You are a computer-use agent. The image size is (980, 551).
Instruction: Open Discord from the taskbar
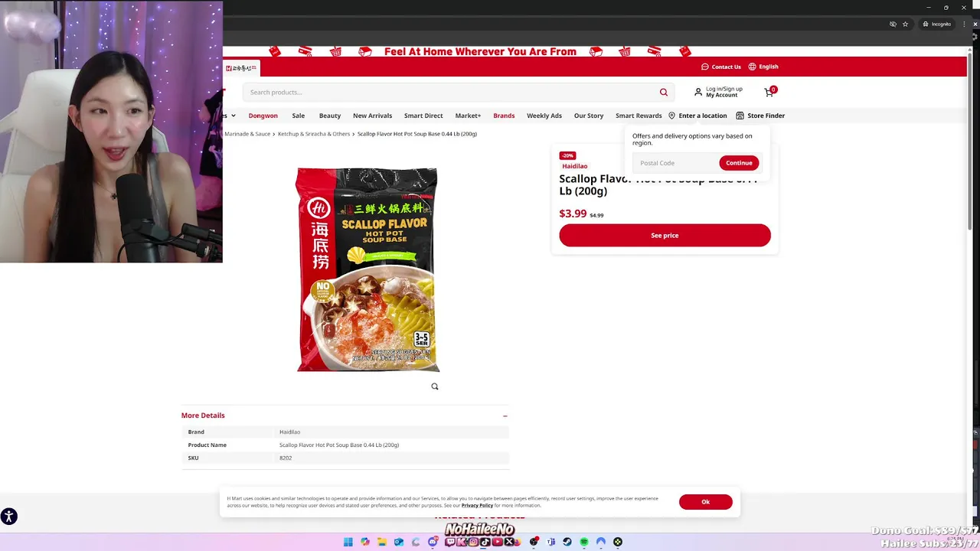point(433,542)
